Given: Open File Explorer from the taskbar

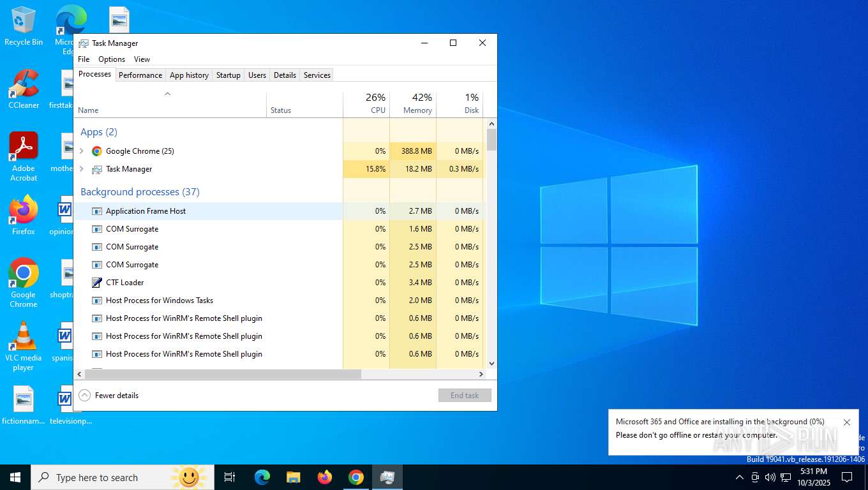Looking at the screenshot, I should tap(294, 477).
